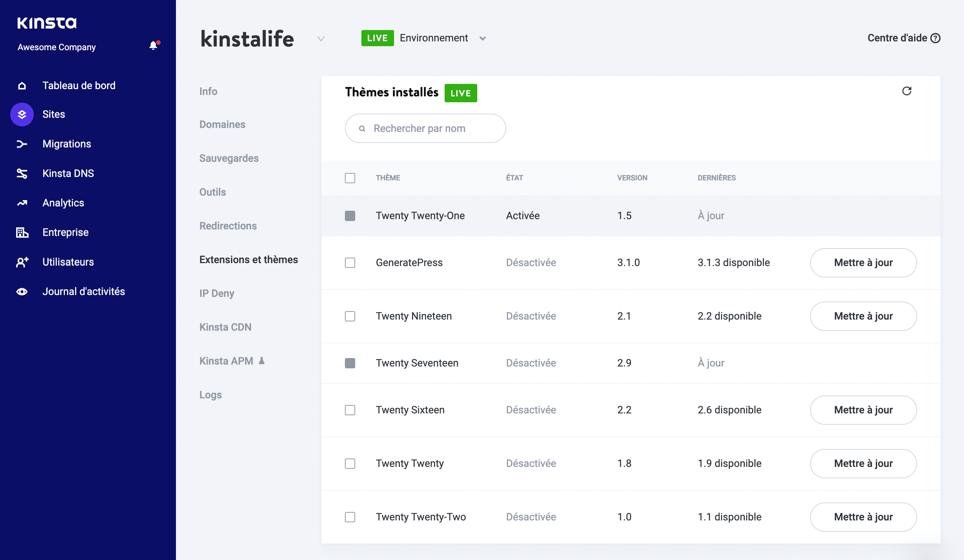Viewport: 964px width, 560px height.
Task: Click the Kinsta APM menu item
Action: (x=233, y=361)
